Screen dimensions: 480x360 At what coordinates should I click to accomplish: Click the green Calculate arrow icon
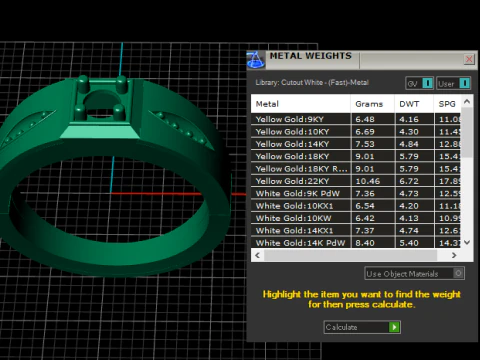click(x=394, y=327)
